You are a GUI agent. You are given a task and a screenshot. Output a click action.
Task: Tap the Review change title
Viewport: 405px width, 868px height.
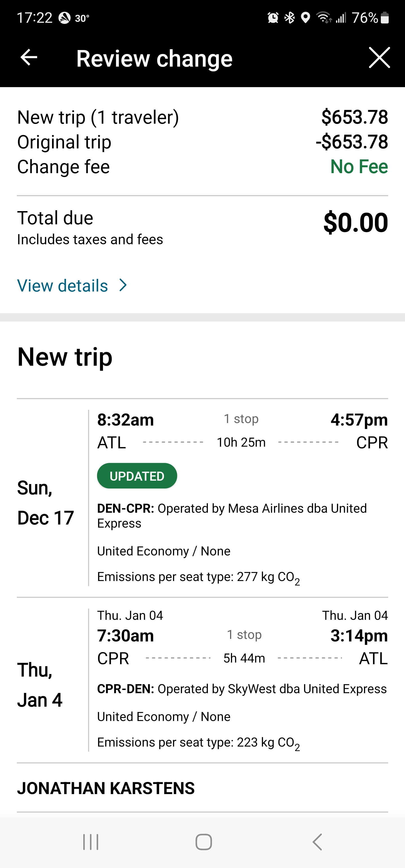point(154,59)
